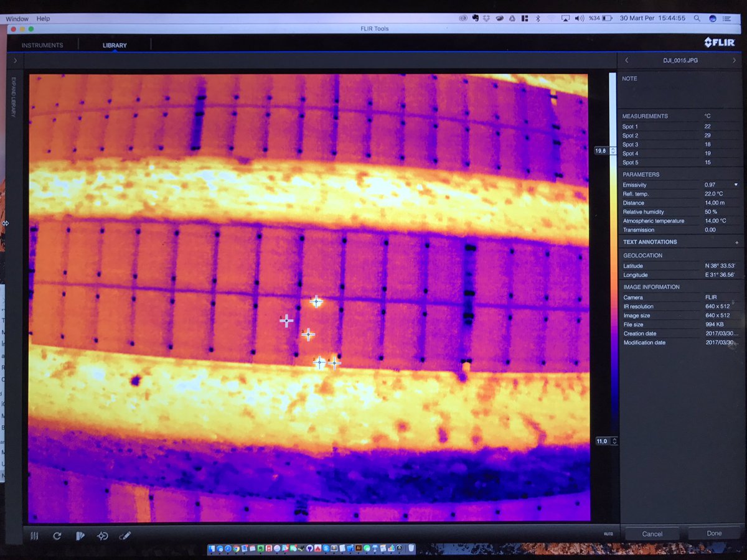Open Dropbox in the menu bar
The image size is (747, 560).
pos(486,19)
